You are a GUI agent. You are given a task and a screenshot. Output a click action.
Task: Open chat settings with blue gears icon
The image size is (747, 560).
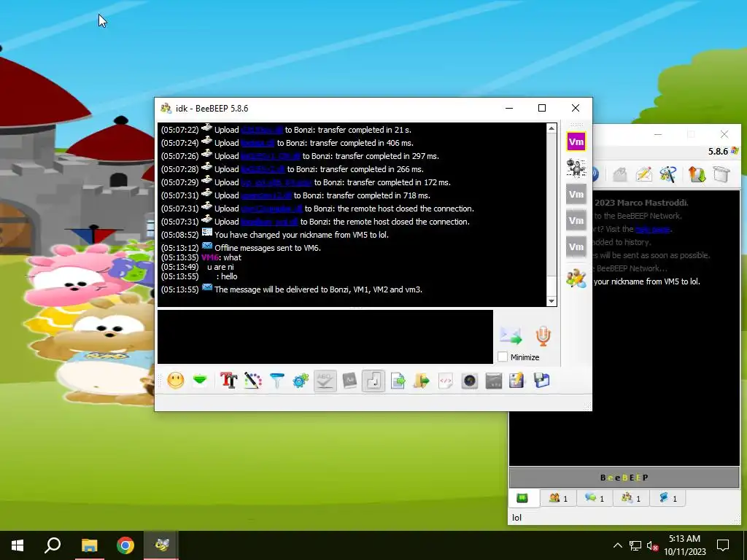[x=301, y=381]
